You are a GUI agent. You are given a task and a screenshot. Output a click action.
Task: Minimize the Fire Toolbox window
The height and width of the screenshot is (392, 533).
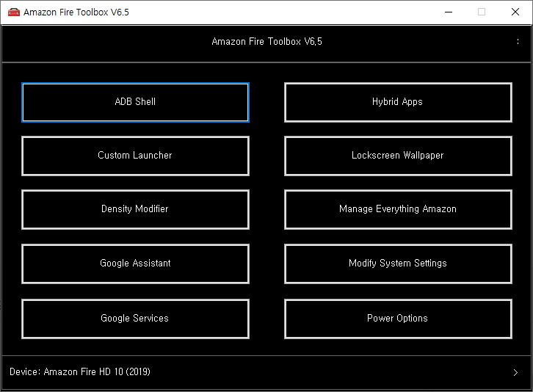(x=449, y=12)
